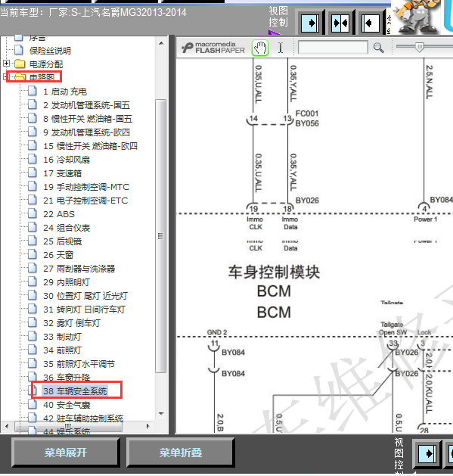The height and width of the screenshot is (476, 453).
Task: Open 25 后视镜 diagram
Action: pyautogui.click(x=63, y=241)
